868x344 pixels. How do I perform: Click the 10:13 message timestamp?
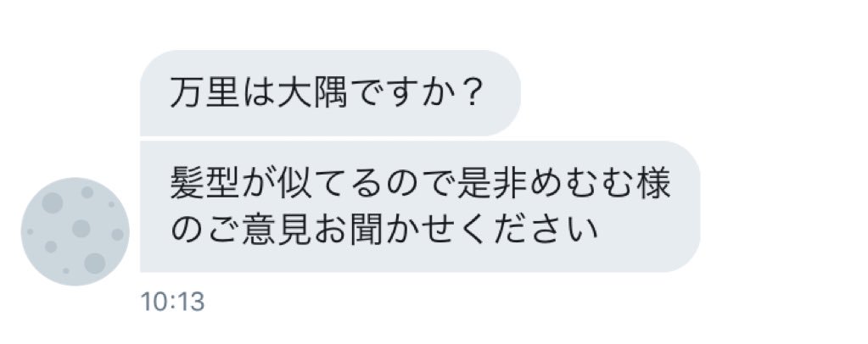(x=172, y=302)
